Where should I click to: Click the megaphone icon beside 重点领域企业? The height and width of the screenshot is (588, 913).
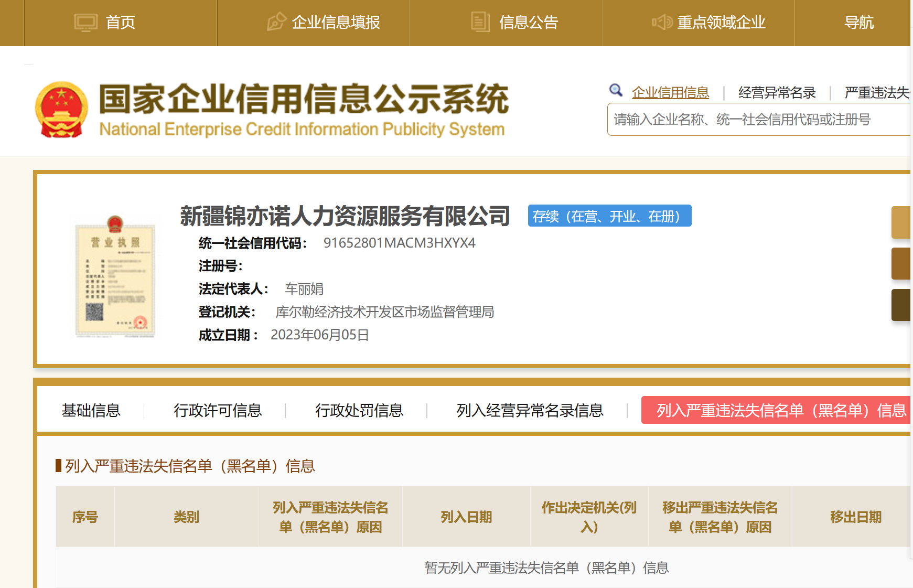pyautogui.click(x=662, y=22)
